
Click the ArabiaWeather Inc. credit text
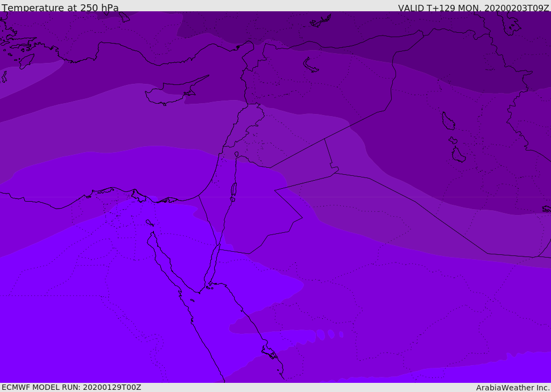click(512, 388)
